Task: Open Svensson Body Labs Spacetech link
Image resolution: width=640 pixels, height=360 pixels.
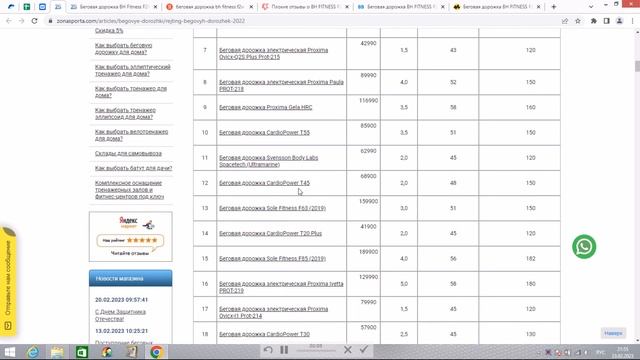Action: [269, 161]
